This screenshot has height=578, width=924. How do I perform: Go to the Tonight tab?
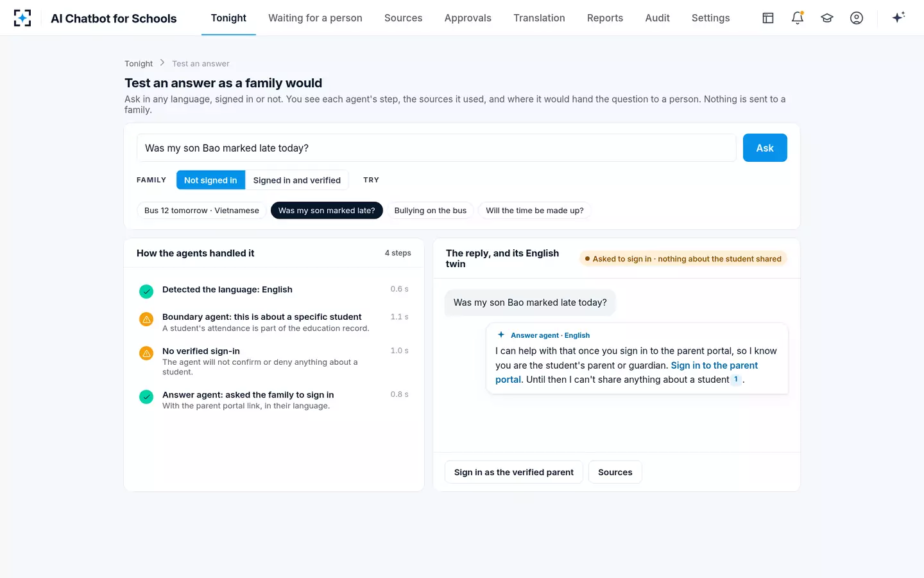click(x=228, y=18)
